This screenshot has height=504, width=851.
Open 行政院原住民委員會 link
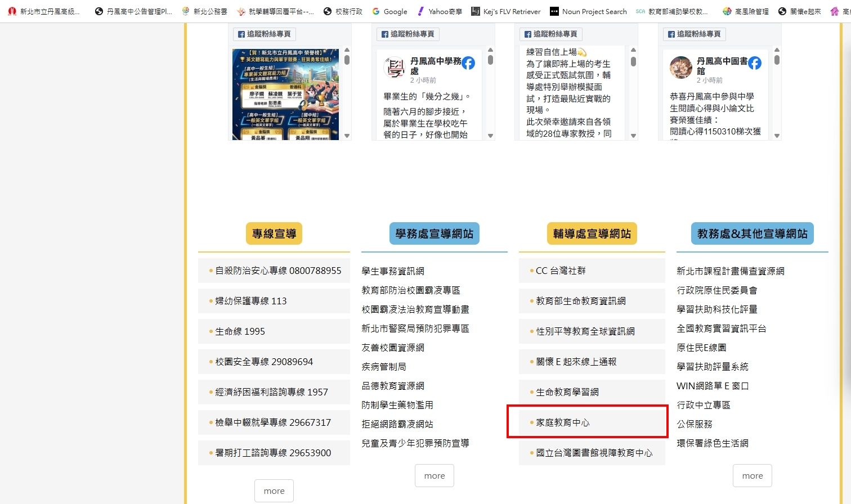click(717, 290)
